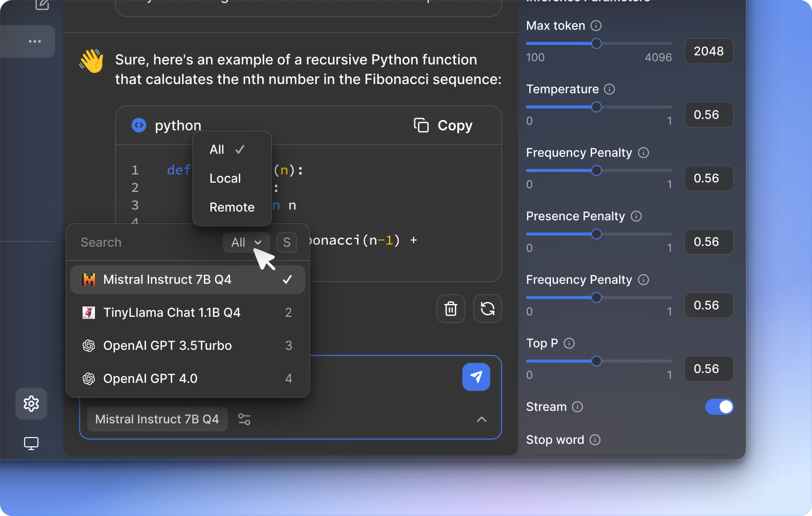Collapse the input panel chevron
Screen dimensions: 812x516
coord(481,419)
